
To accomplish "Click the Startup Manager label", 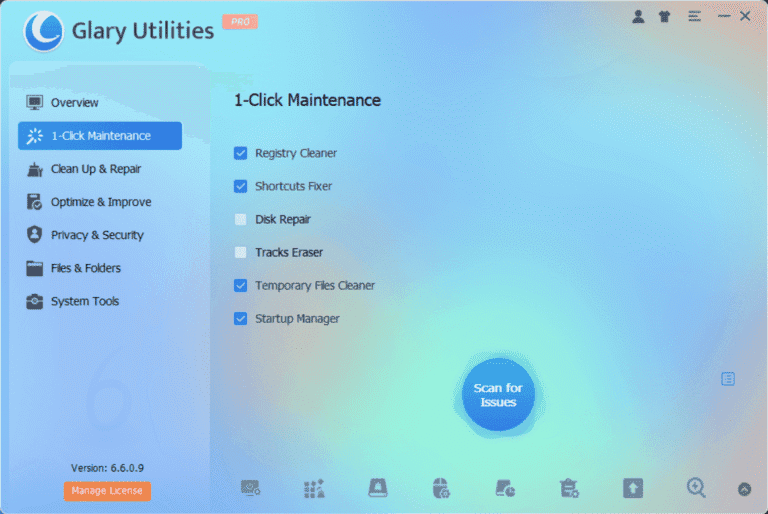I will pyautogui.click(x=297, y=319).
